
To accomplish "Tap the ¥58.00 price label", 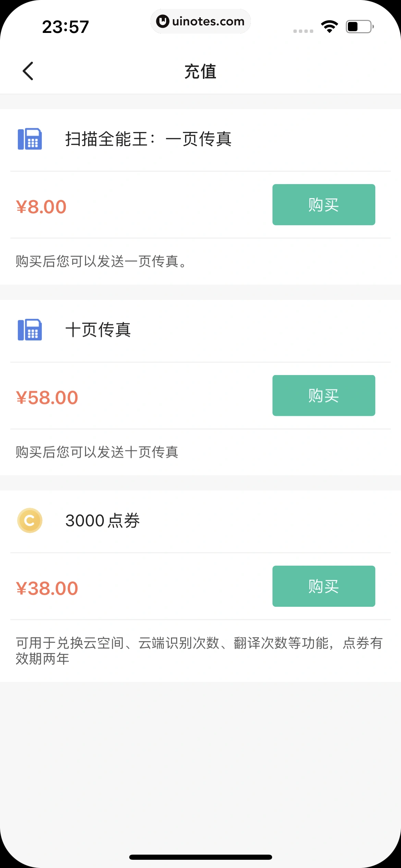I will [47, 398].
